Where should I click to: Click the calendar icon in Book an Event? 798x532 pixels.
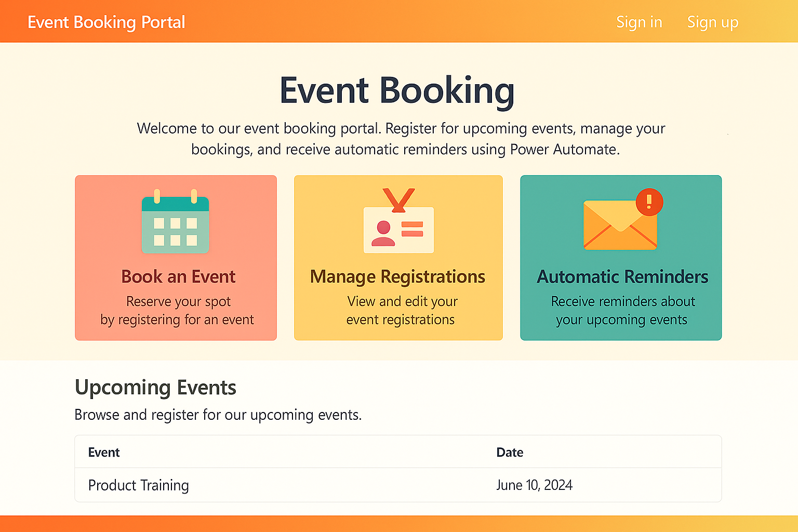click(x=175, y=222)
